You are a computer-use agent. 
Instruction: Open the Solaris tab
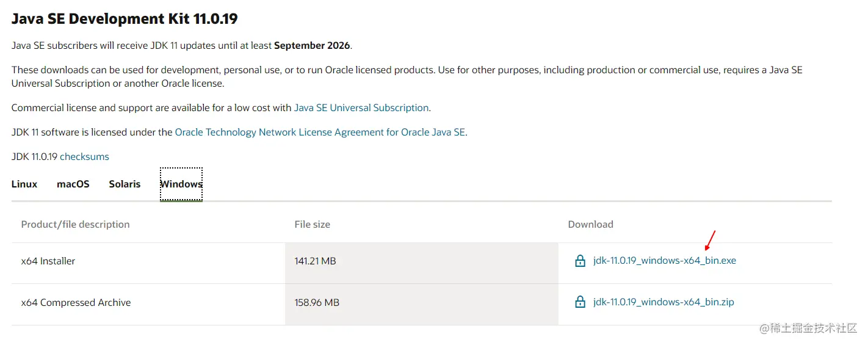[125, 184]
